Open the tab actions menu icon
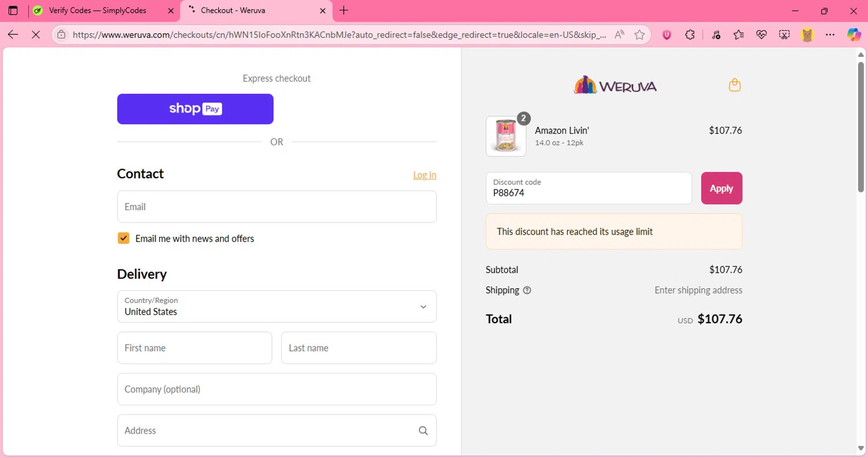The height and width of the screenshot is (458, 868). 13,10
